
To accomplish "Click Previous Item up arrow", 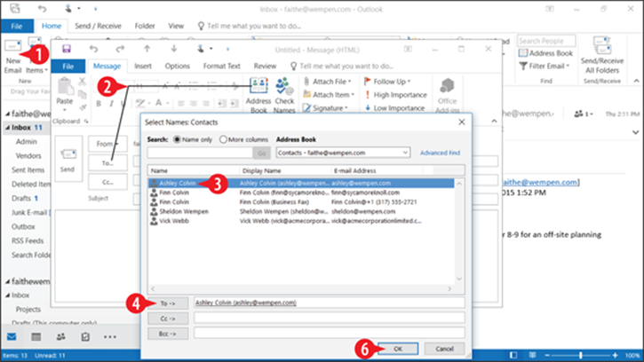I will pos(147,49).
